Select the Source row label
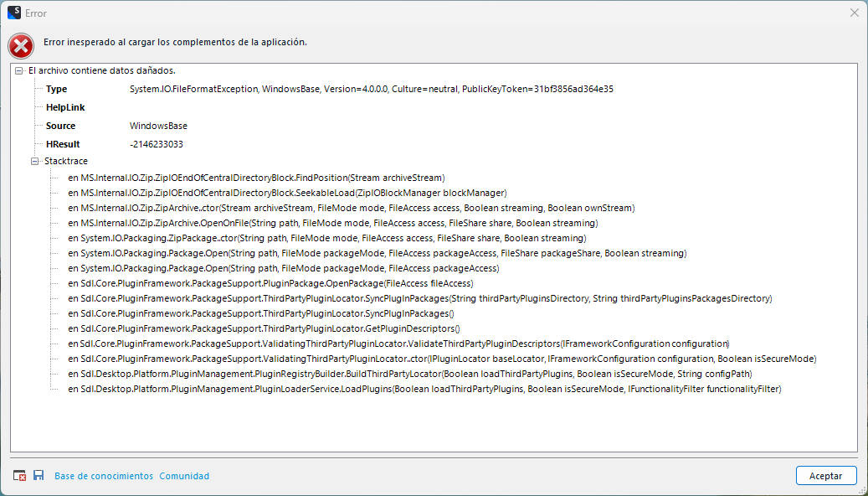Viewport: 868px width, 496px height. coord(60,126)
